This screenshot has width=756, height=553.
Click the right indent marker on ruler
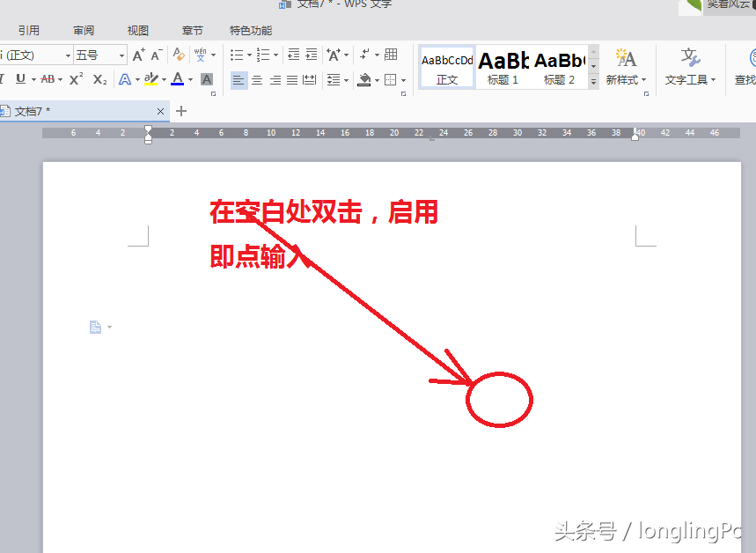click(635, 136)
